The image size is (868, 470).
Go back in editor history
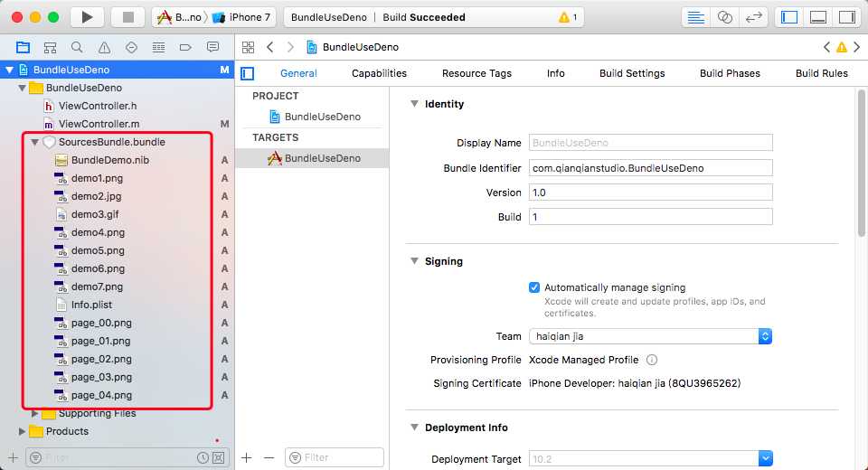point(270,48)
